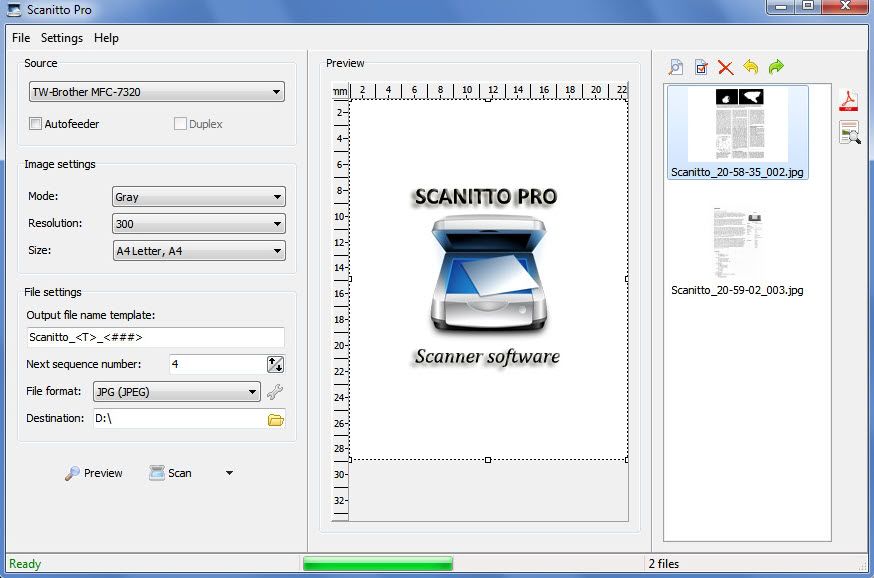Open the Help menu
The height and width of the screenshot is (578, 874).
click(106, 38)
